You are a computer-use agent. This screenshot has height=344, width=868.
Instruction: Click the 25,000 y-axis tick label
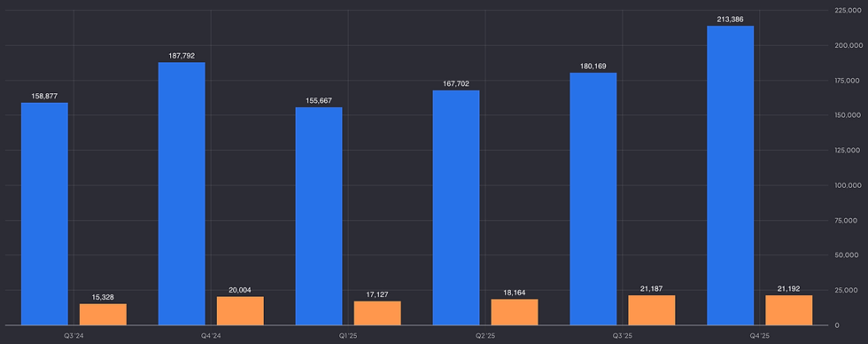(x=847, y=290)
